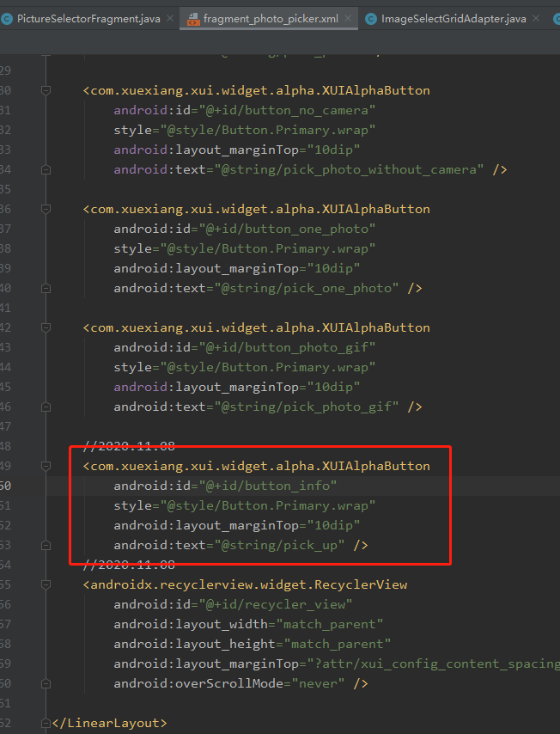Image resolution: width=560 pixels, height=734 pixels.
Task: Collapse the RecyclerView element at line 55
Action: click(x=46, y=584)
